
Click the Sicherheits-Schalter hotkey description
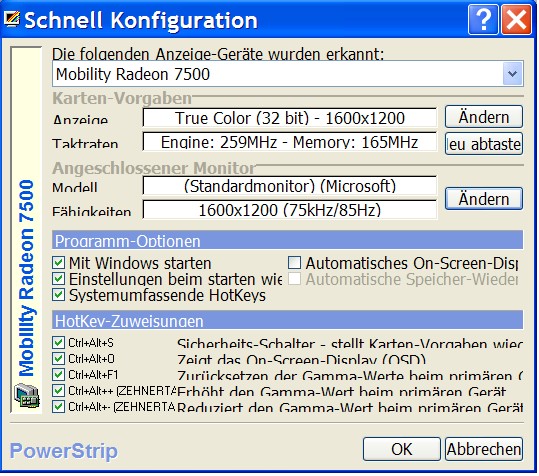pyautogui.click(x=350, y=344)
